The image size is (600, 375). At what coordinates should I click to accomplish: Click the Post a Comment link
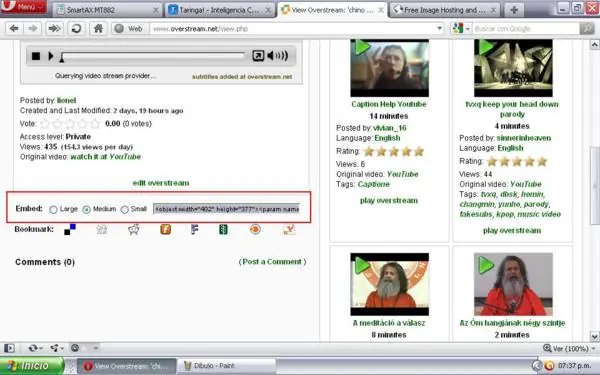[272, 262]
